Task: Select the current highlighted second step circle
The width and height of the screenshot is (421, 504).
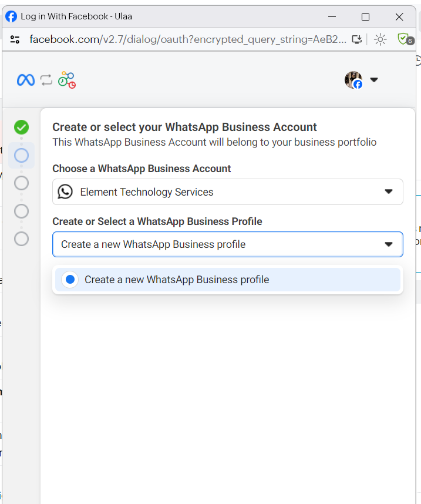Action: tap(22, 156)
